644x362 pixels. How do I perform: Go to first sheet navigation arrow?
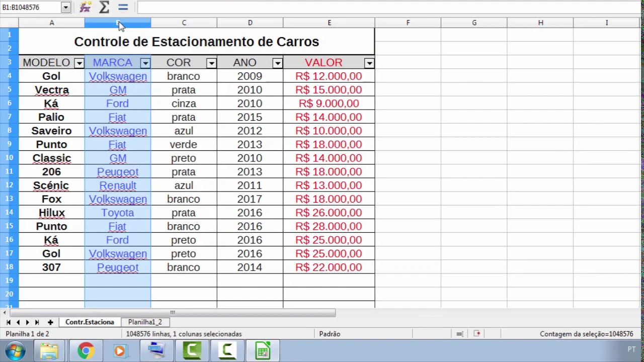[x=8, y=322]
